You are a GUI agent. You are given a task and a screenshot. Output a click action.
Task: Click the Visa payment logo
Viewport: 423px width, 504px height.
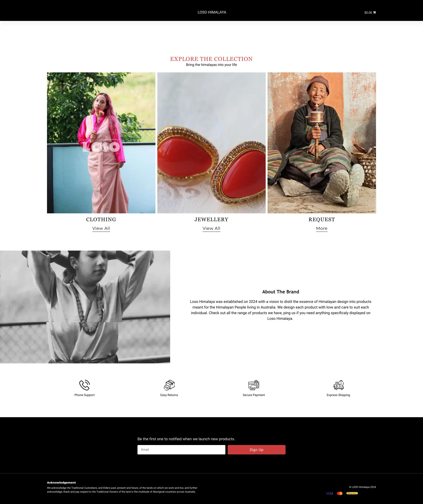[x=329, y=493]
